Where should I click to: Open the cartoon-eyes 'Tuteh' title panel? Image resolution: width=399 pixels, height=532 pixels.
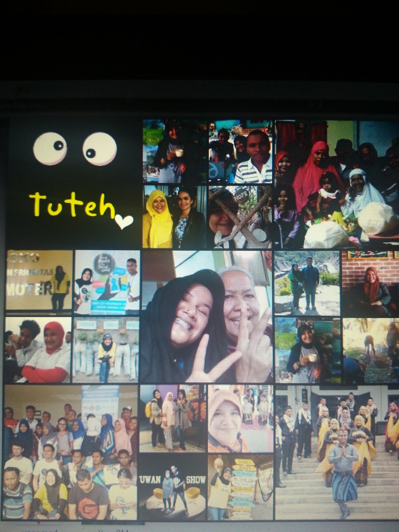point(74,183)
